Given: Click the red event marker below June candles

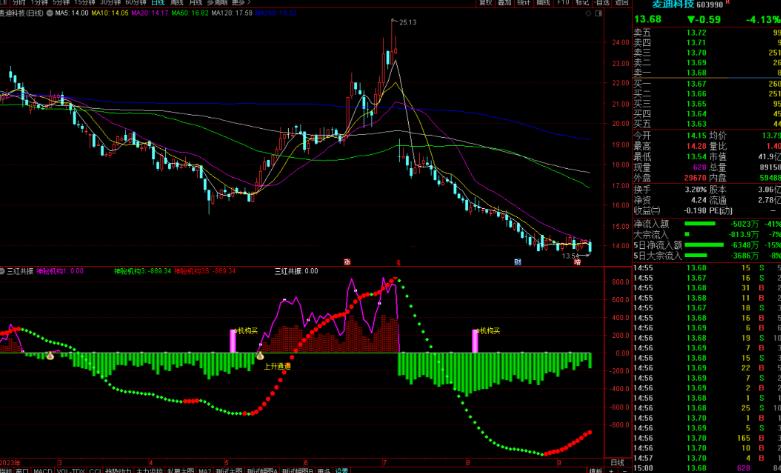Looking at the screenshot, I should (348, 261).
